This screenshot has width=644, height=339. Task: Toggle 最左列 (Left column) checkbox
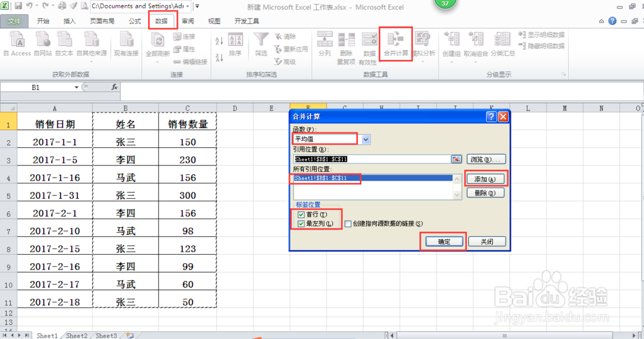(301, 224)
